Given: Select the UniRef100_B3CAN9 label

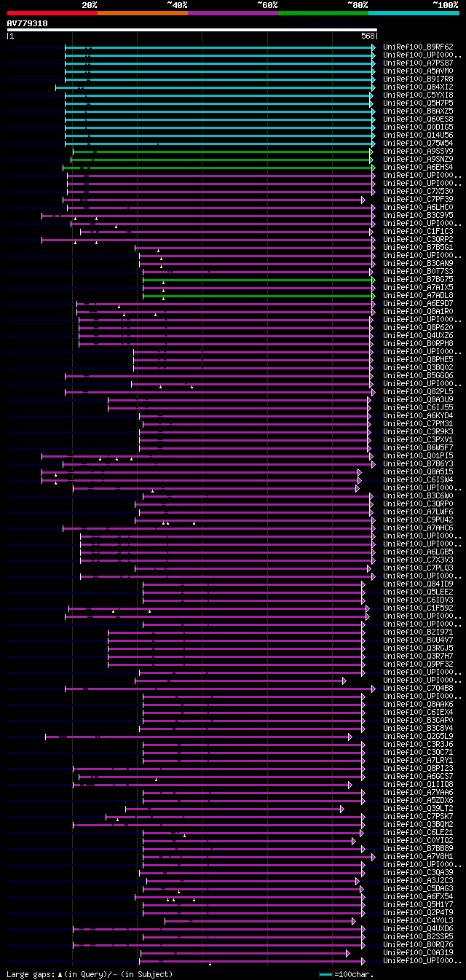Looking at the screenshot, I should (x=418, y=264).
